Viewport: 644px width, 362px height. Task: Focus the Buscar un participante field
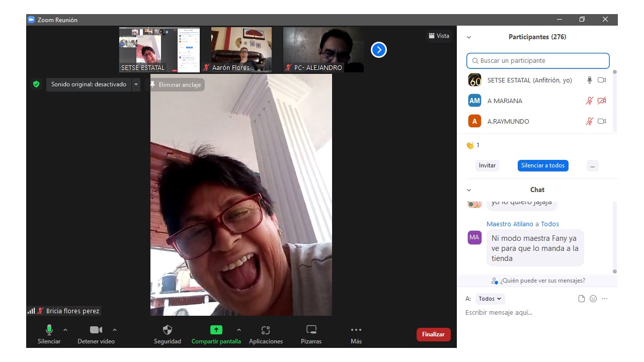[x=538, y=61]
